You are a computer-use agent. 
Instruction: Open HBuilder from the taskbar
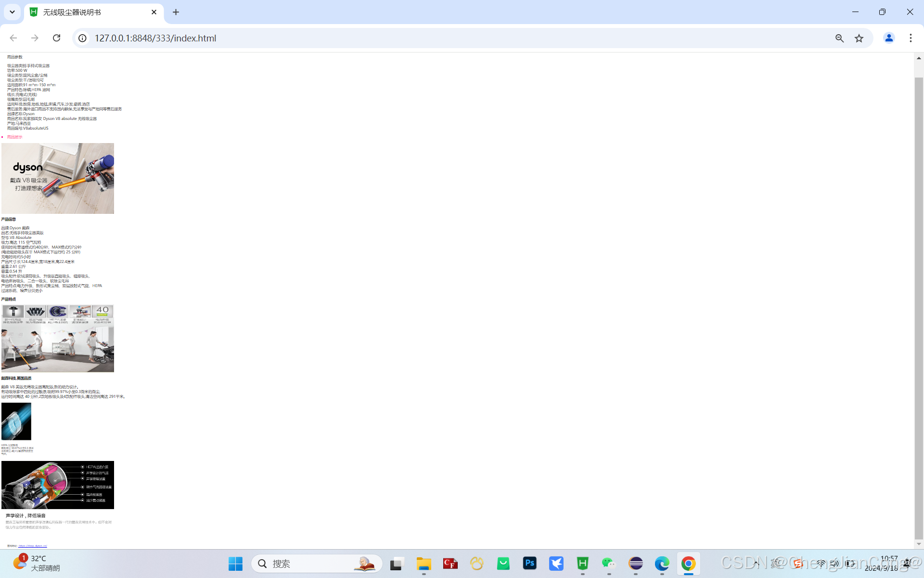click(583, 564)
